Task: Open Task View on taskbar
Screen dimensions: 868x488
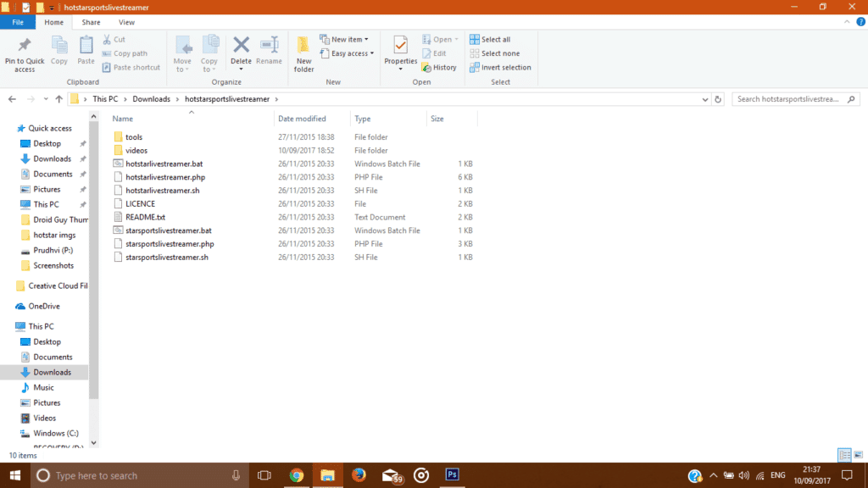Action: point(264,475)
